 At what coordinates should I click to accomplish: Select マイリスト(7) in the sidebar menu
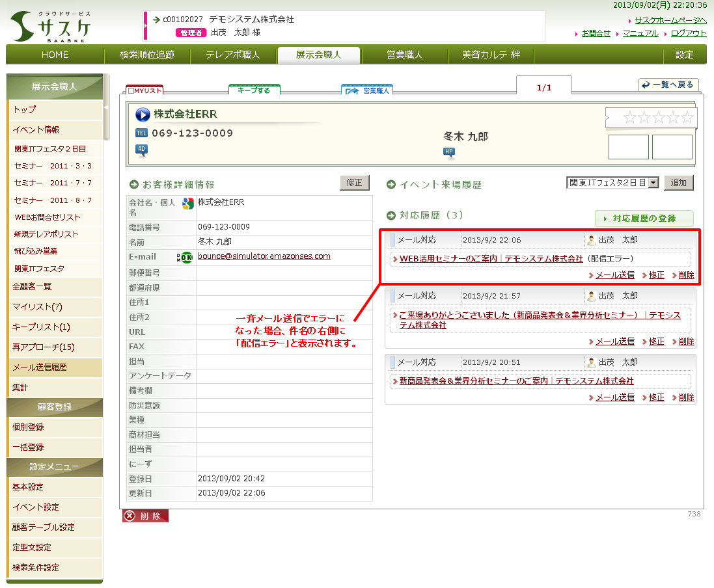click(37, 306)
